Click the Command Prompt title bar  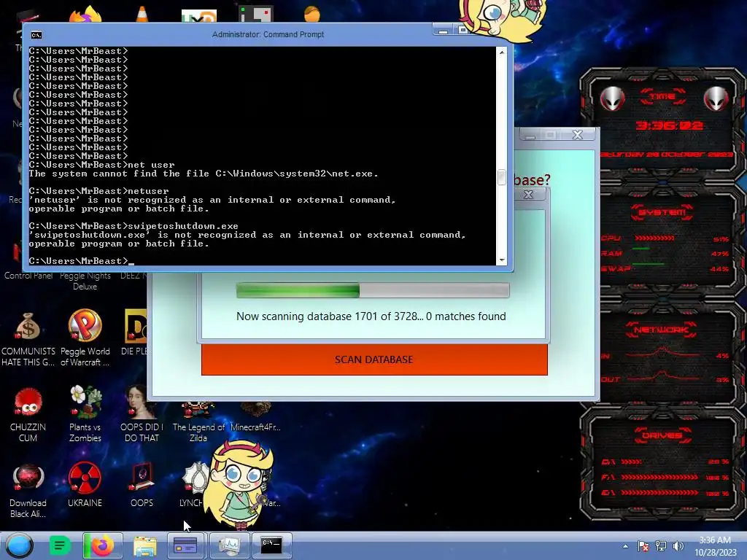[268, 34]
